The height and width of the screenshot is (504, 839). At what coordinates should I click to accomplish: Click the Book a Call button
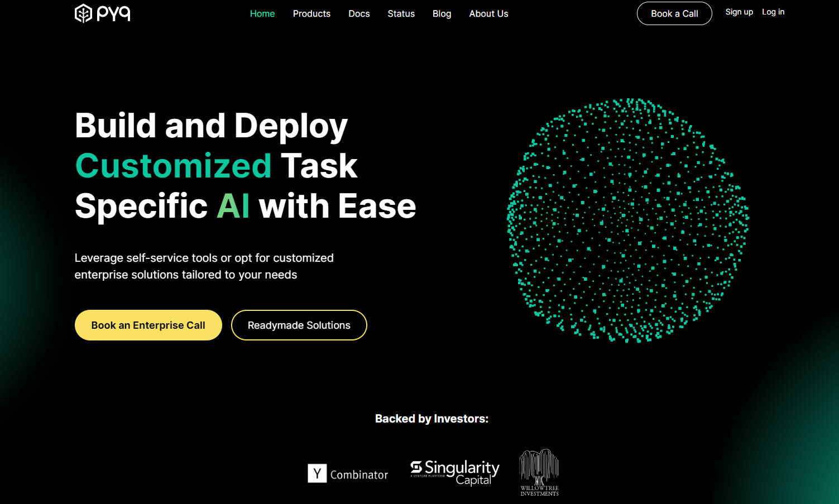674,13
